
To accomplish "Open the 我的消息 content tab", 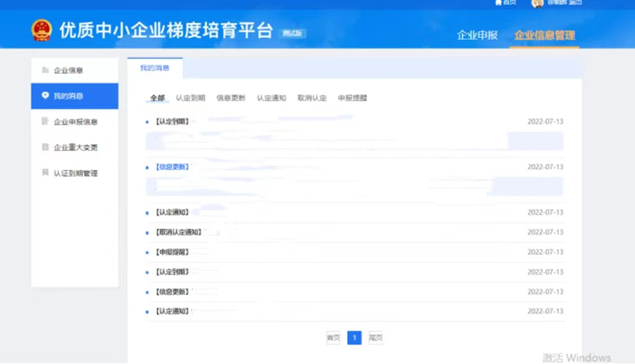I will point(154,68).
